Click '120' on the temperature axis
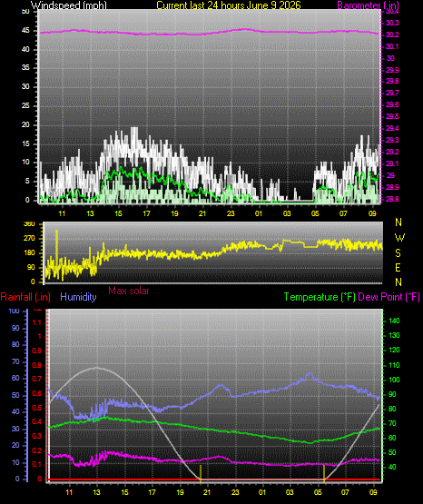 (x=394, y=350)
